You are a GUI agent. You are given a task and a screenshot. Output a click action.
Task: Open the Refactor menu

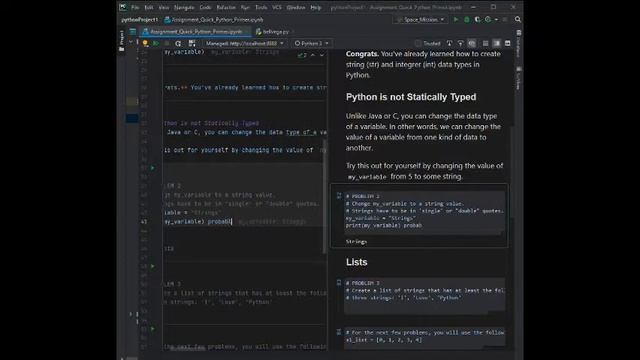[x=226, y=7]
